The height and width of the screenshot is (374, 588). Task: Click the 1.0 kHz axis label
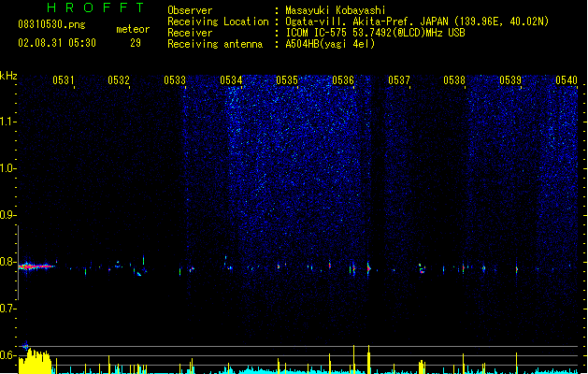pos(7,168)
